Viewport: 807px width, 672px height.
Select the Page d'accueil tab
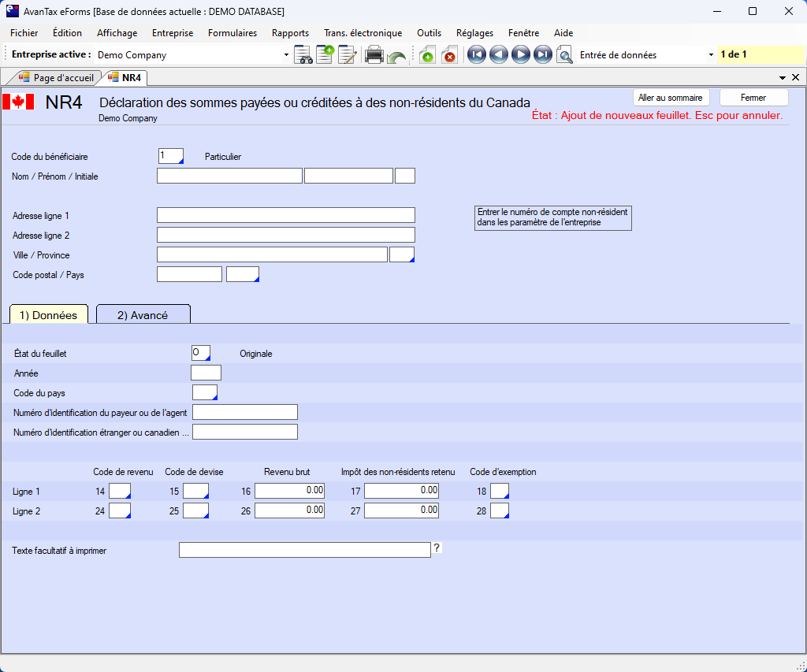pyautogui.click(x=57, y=78)
